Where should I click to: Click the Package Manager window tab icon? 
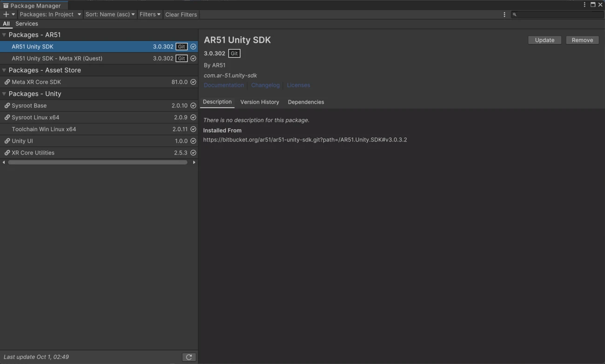tap(6, 6)
